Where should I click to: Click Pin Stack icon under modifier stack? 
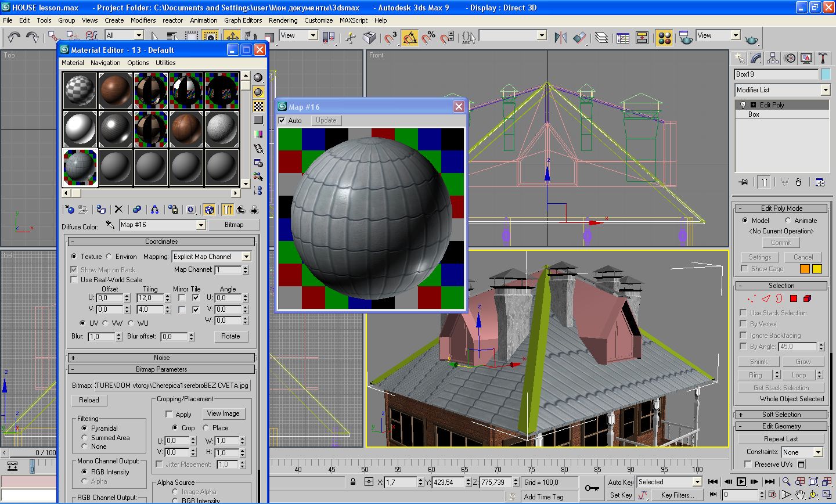click(744, 182)
